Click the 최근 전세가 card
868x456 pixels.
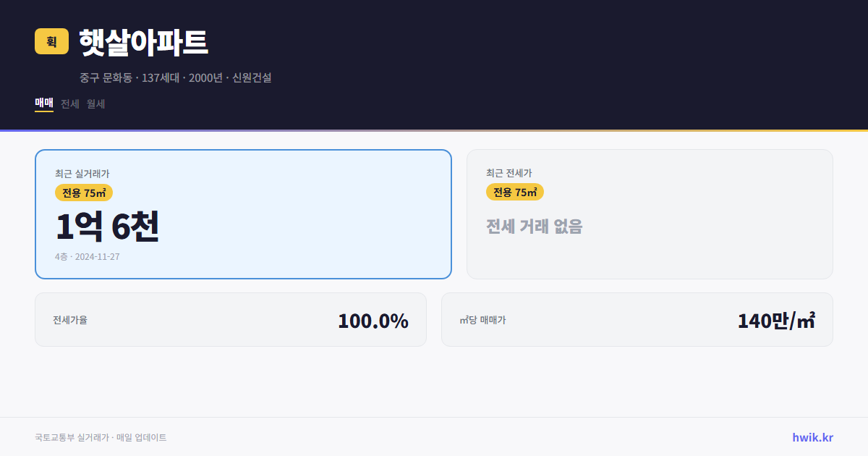pos(650,214)
